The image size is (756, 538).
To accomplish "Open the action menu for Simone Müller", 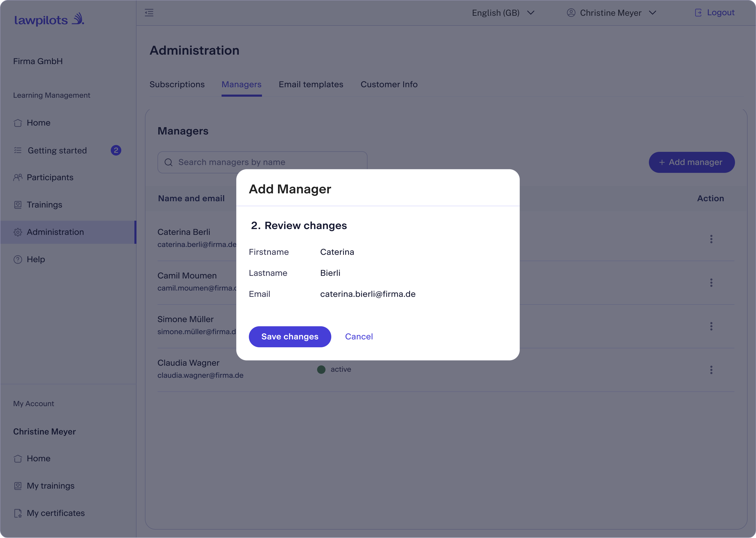I will (711, 326).
